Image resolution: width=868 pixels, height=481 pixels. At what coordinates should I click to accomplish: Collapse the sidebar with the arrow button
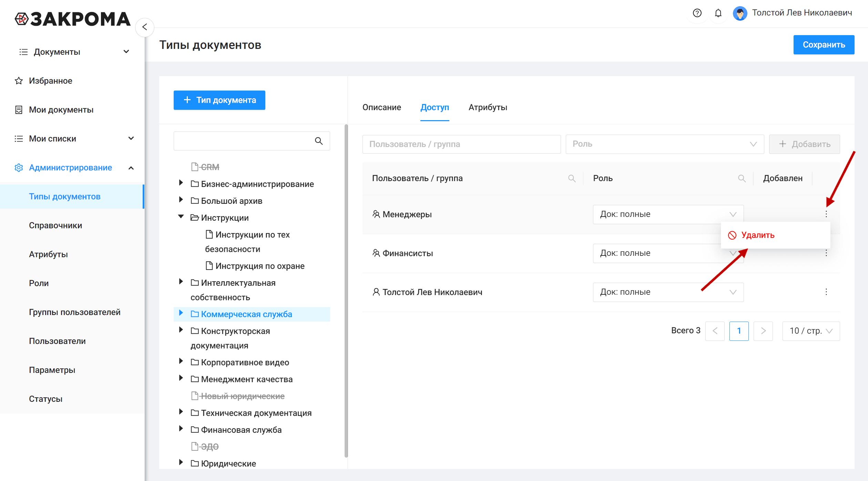pyautogui.click(x=145, y=27)
